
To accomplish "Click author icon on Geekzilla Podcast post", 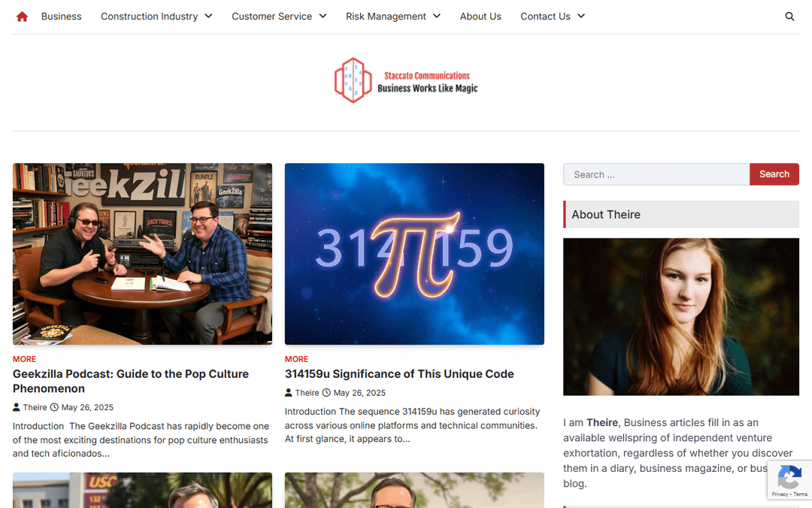I will (x=17, y=407).
